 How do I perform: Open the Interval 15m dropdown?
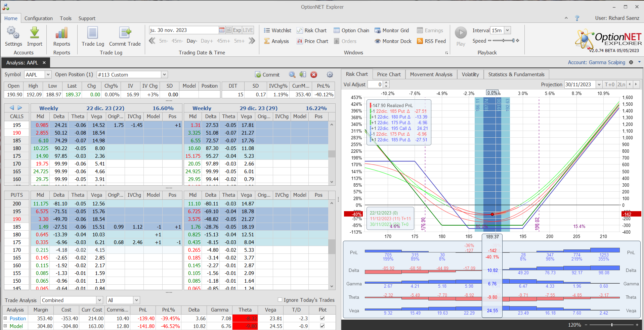508,30
